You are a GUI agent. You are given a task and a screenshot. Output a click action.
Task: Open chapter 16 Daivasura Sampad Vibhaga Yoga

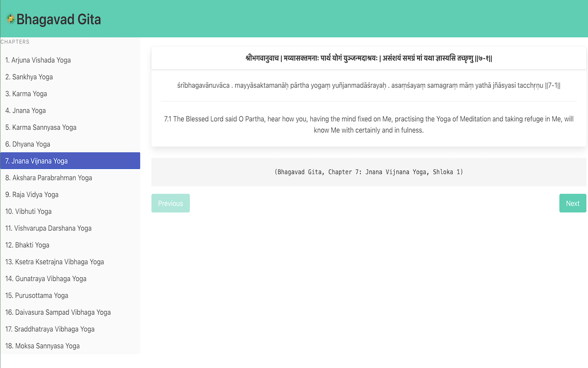70,312
